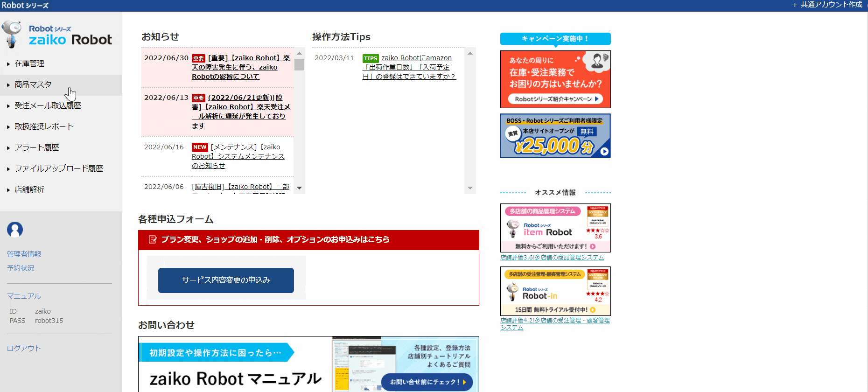Click the zaiko Robot logo
Image resolution: width=868 pixels, height=392 pixels.
(57, 35)
